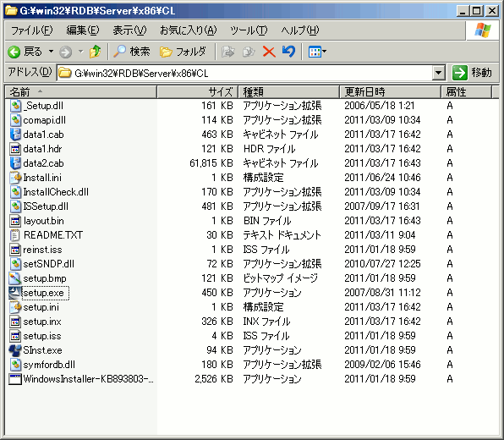Image resolution: width=504 pixels, height=440 pixels.
Task: Select the setup.exe file icon
Action: tap(14, 293)
